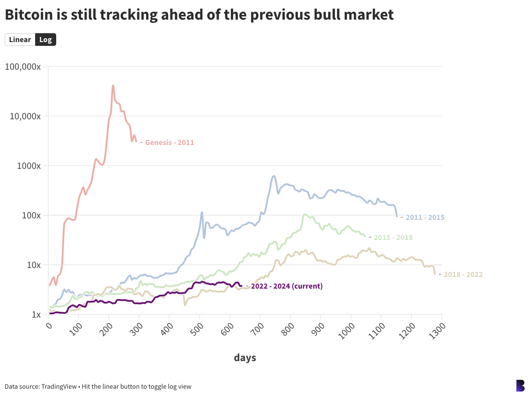Click the 100x y-axis label
Image resolution: width=532 pixels, height=399 pixels.
tap(30, 215)
